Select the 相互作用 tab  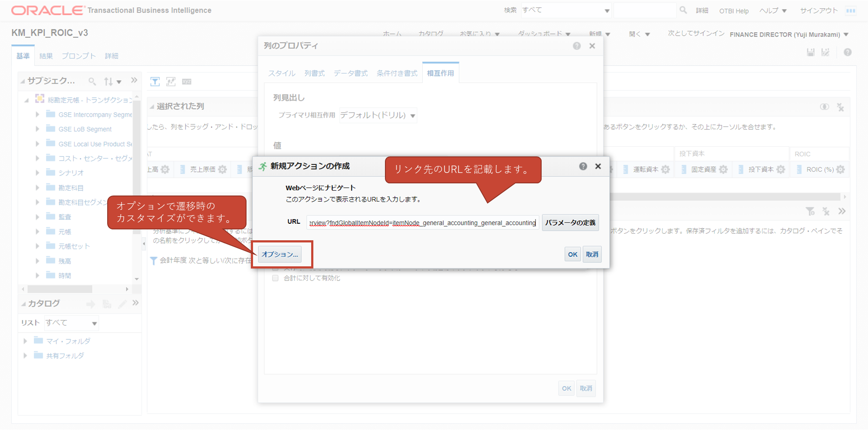tap(441, 73)
